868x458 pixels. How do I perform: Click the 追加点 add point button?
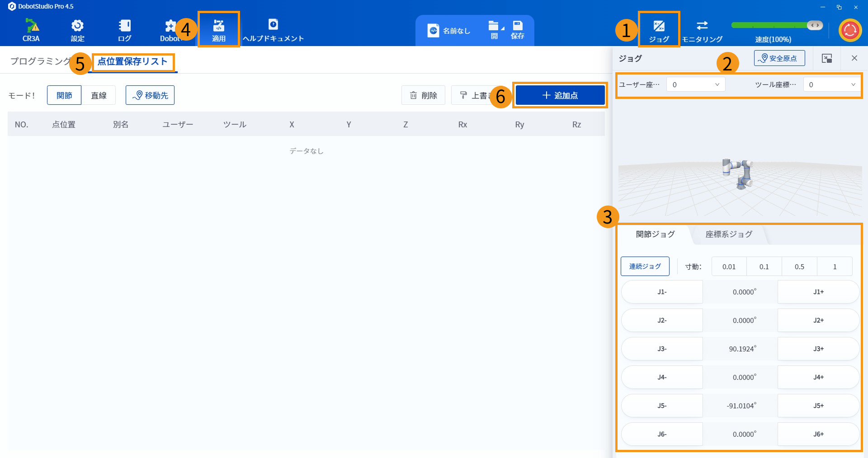560,95
